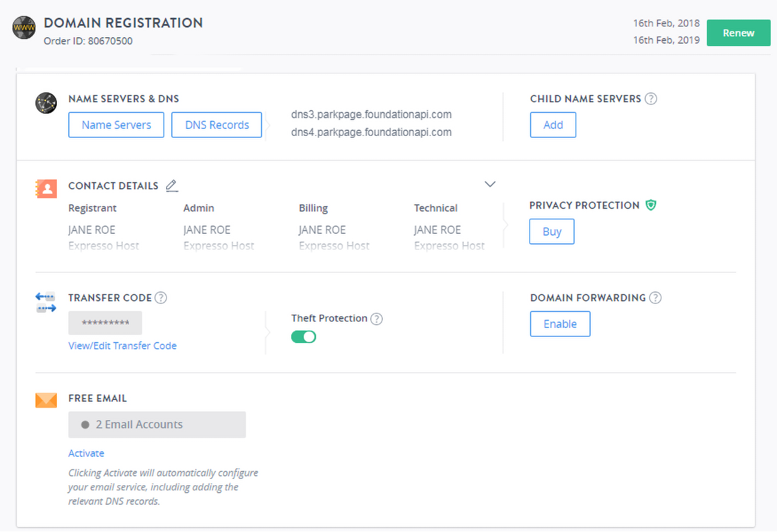Image resolution: width=777 pixels, height=532 pixels.
Task: Click the Name Servers & DNS network icon
Action: pos(46,103)
